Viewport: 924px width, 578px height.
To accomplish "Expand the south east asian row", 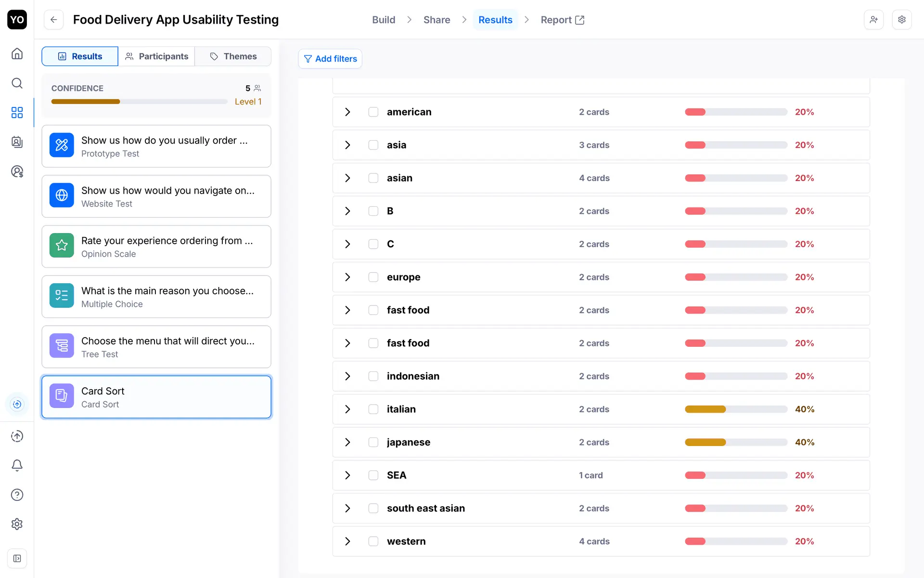I will 347,508.
